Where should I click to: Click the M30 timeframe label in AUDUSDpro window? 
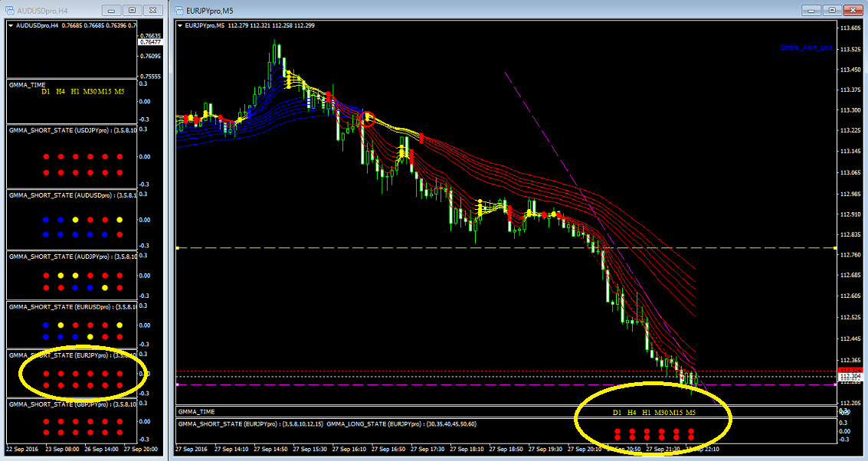[90, 92]
